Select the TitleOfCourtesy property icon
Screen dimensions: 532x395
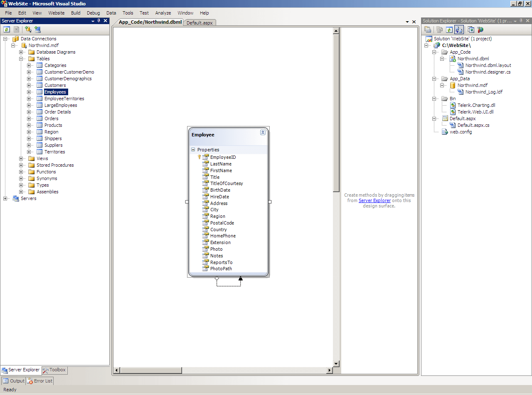click(x=205, y=183)
